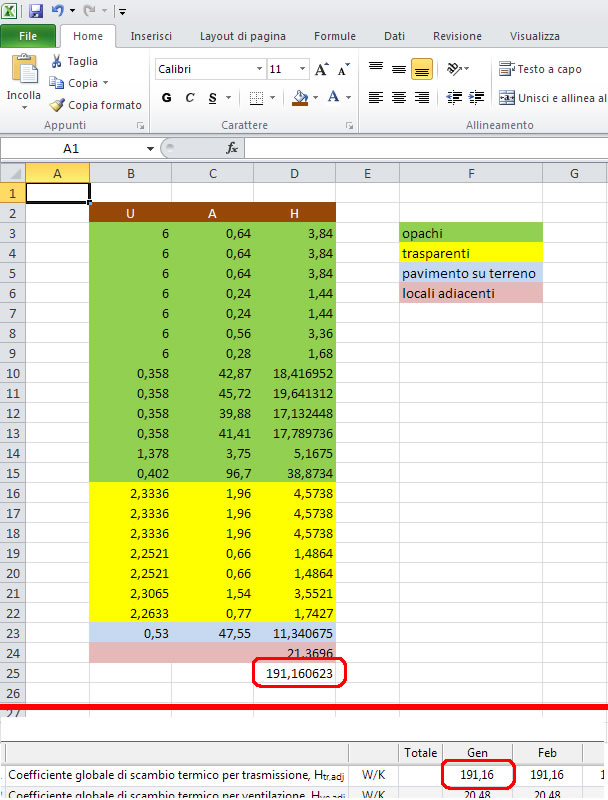
Task: Toggle bold G formatting
Action: pyautogui.click(x=166, y=97)
